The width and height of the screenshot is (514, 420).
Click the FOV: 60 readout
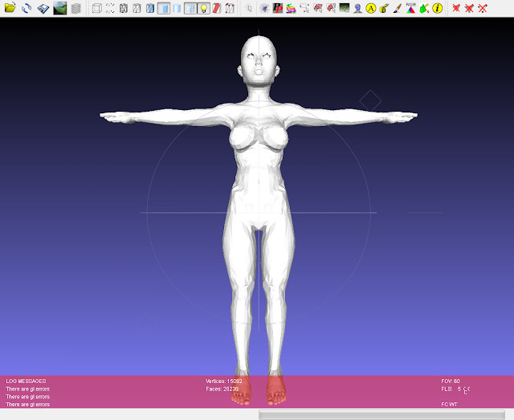pyautogui.click(x=451, y=381)
